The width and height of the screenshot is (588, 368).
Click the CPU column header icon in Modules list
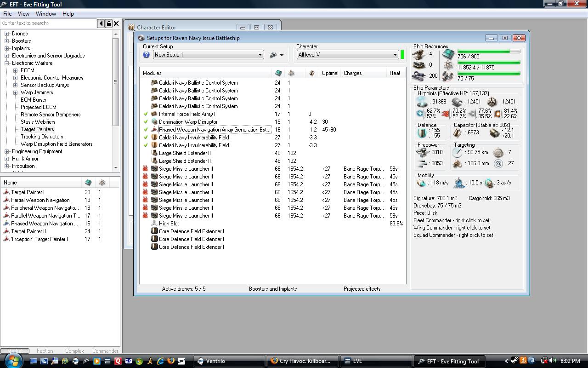(x=278, y=73)
